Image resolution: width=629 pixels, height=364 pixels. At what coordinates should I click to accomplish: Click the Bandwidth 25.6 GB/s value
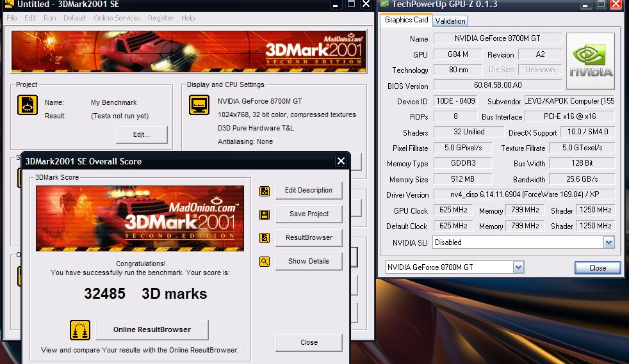pyautogui.click(x=582, y=179)
